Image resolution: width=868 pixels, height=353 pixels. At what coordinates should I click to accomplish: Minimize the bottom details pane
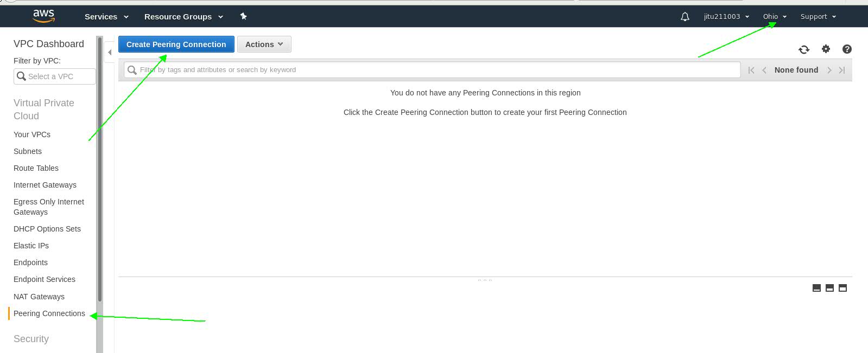[x=816, y=288]
